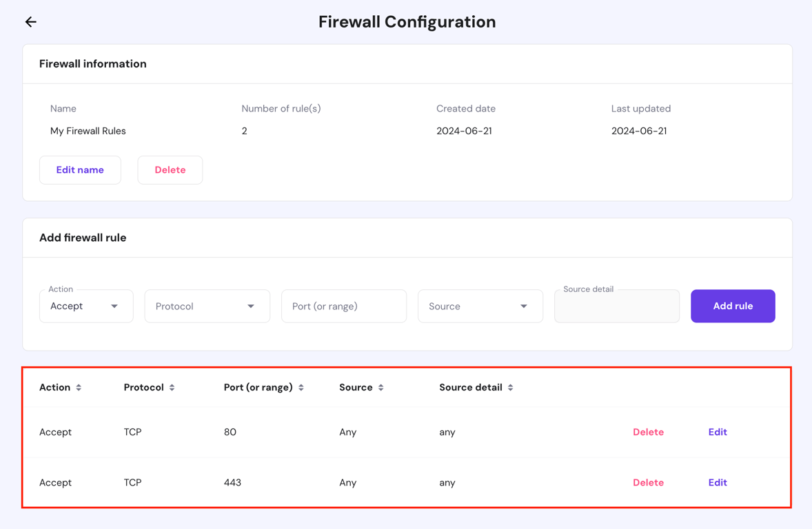
Task: Click the purple Add rule button
Action: pyautogui.click(x=733, y=306)
